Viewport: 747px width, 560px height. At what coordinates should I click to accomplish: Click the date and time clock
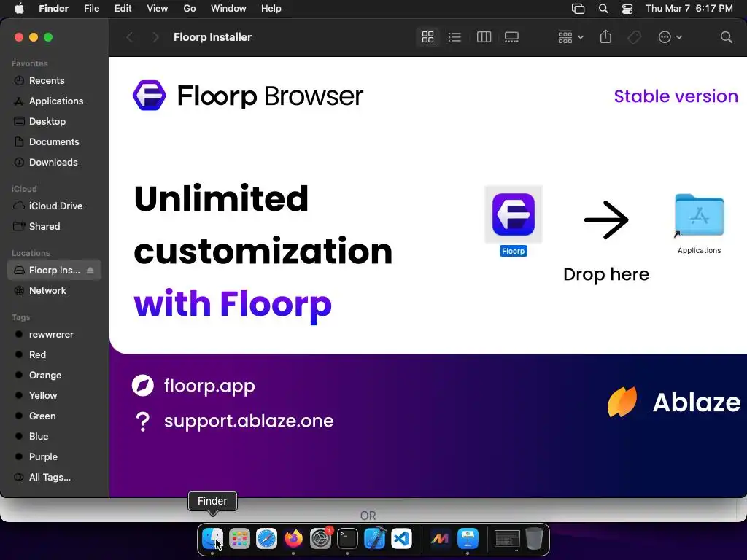point(689,9)
